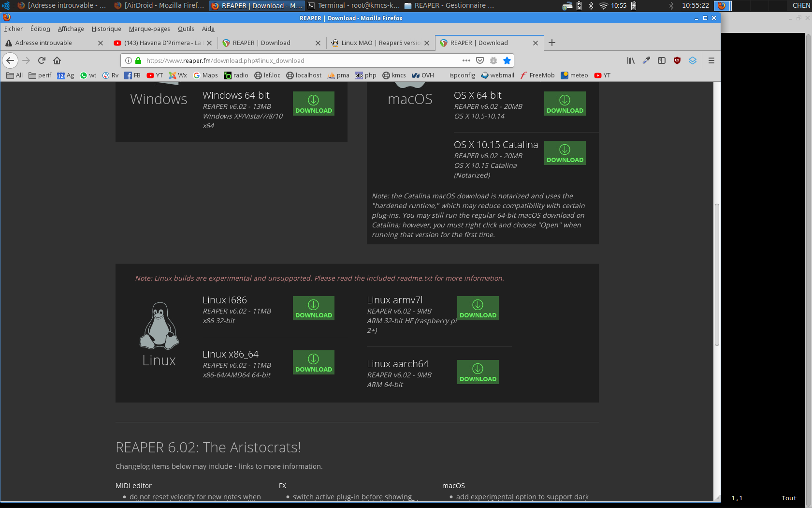Viewport: 812px width, 508px height.
Task: Show site information via the info icon
Action: (x=129, y=60)
